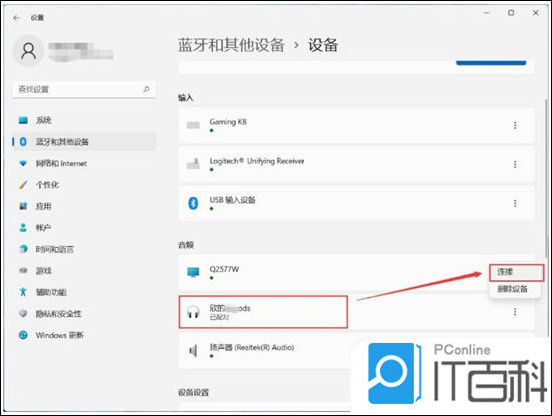The height and width of the screenshot is (416, 552).
Task: Click the monitor icon for Q2577W
Action: (193, 272)
